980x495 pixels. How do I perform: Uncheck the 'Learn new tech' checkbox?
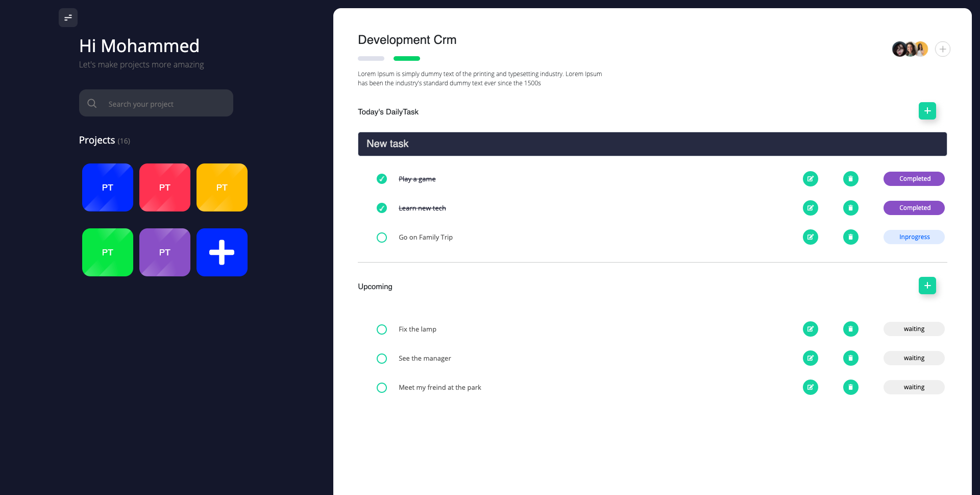pyautogui.click(x=382, y=208)
